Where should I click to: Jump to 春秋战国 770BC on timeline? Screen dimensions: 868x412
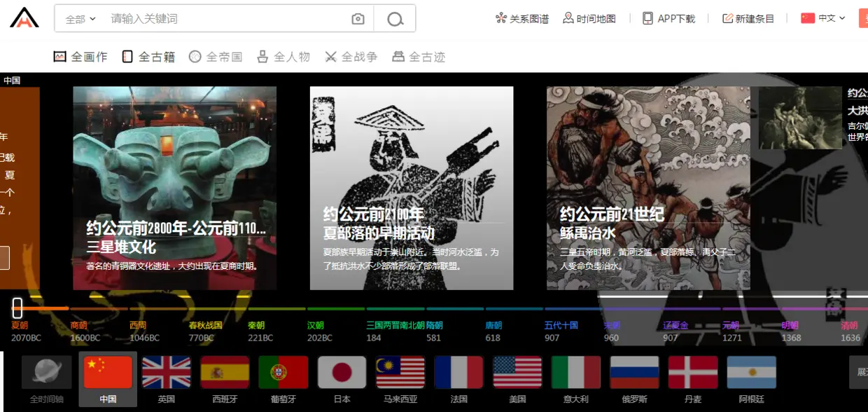205,331
